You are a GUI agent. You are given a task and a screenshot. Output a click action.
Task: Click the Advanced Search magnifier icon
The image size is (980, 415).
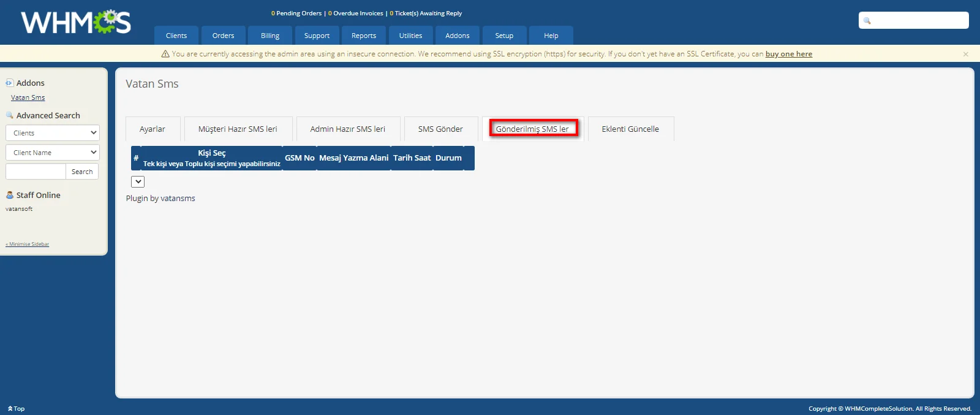coord(9,115)
